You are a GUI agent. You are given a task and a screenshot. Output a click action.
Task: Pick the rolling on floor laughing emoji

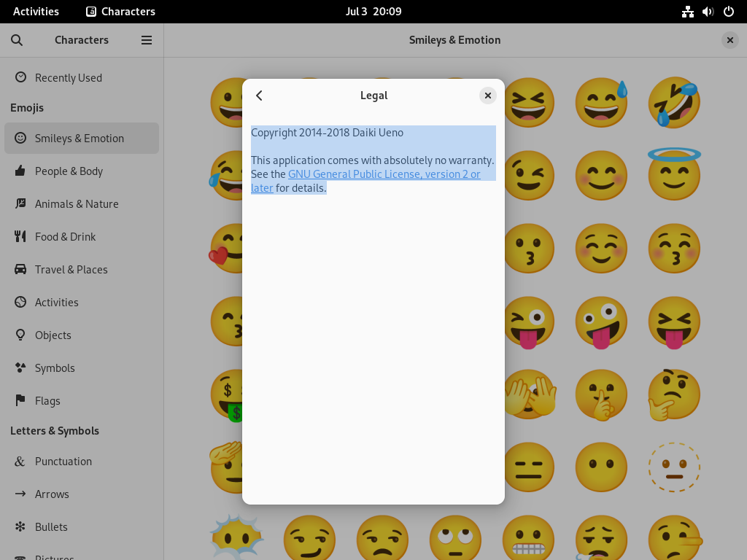click(674, 103)
